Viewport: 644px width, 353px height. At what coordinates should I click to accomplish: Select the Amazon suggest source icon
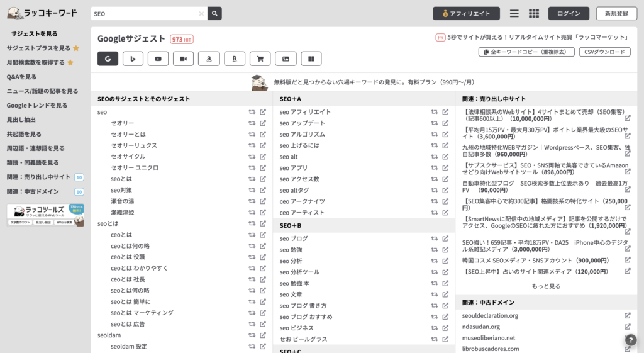(209, 59)
